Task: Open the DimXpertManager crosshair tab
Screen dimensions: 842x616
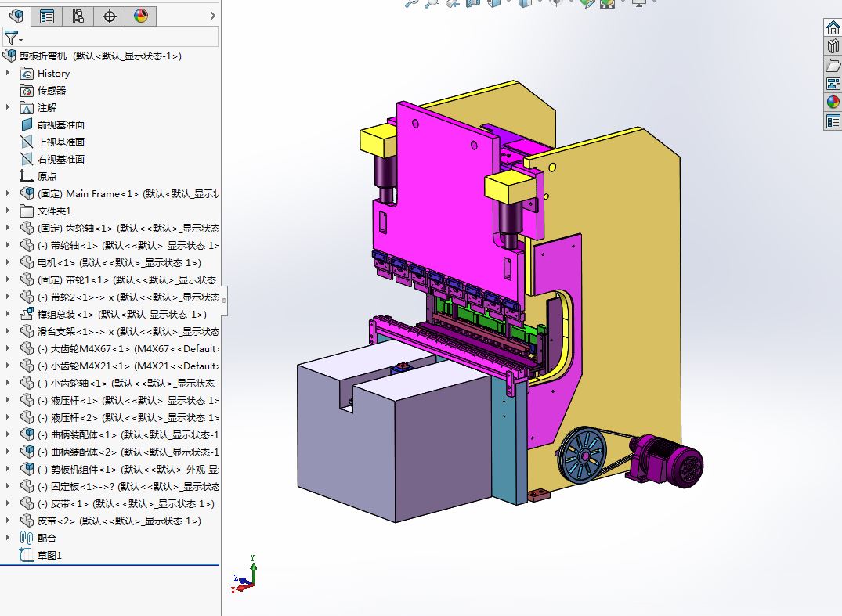Action: pyautogui.click(x=110, y=16)
